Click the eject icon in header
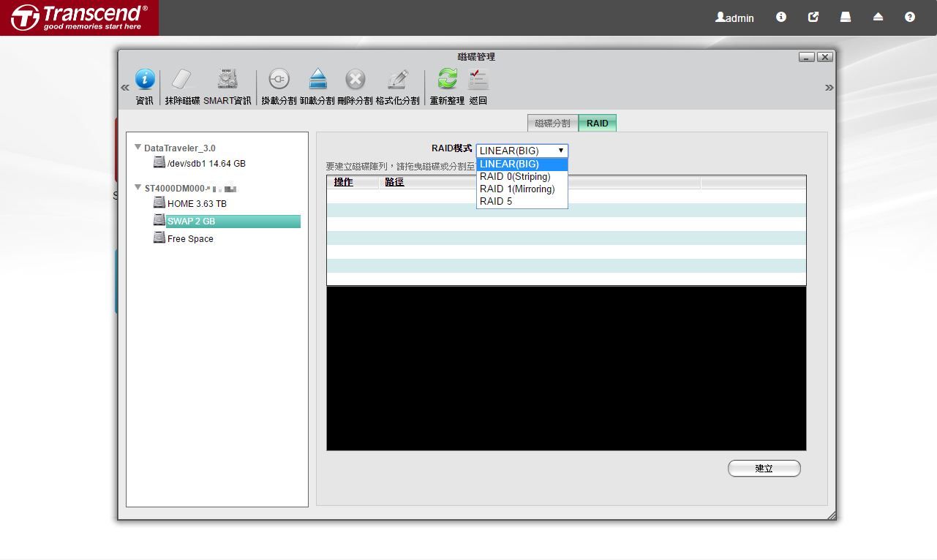Screen dimensions: 937x560 click(x=878, y=17)
